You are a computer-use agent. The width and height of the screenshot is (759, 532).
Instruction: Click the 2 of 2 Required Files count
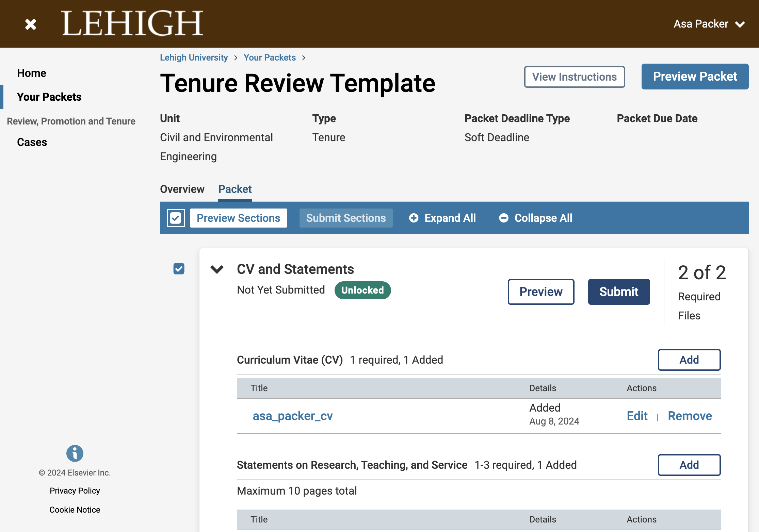tap(702, 292)
